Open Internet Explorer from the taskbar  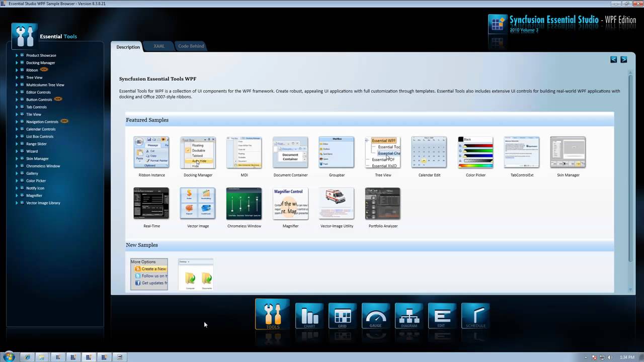(x=27, y=357)
